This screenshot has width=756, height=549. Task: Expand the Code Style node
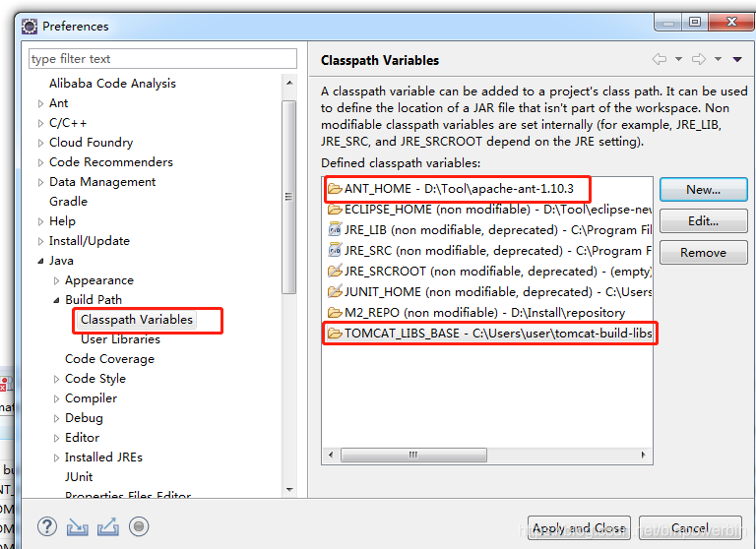pos(56,379)
